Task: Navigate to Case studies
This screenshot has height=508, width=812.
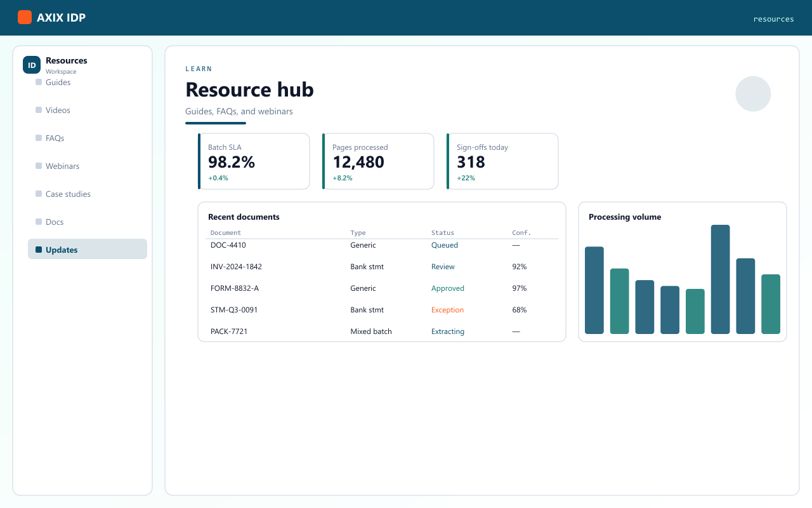Action: (x=88, y=194)
